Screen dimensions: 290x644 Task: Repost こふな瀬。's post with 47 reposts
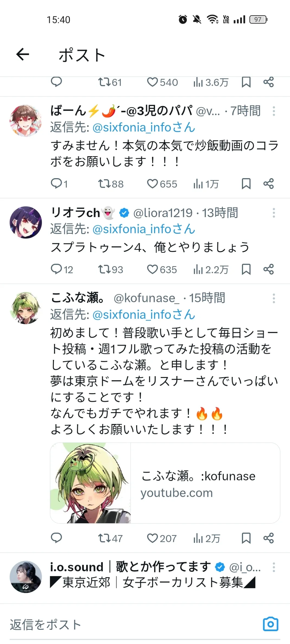(104, 538)
